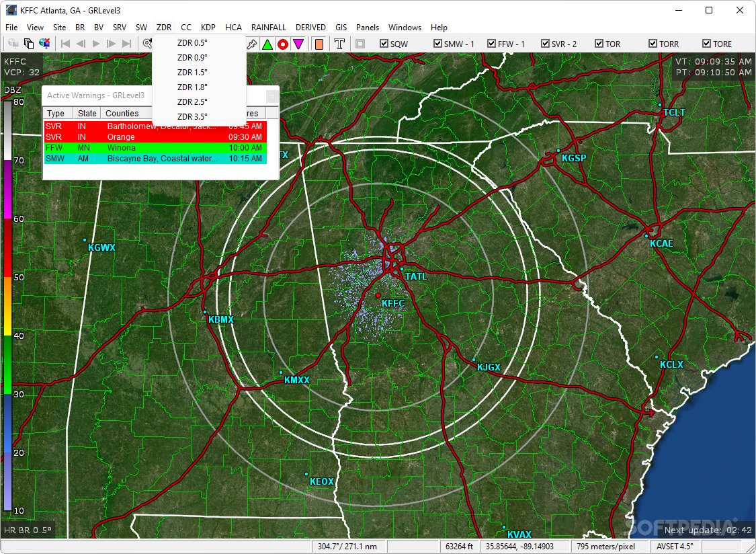This screenshot has height=554, width=756.
Task: Collapse the open ZDR menu
Action: pos(164,28)
